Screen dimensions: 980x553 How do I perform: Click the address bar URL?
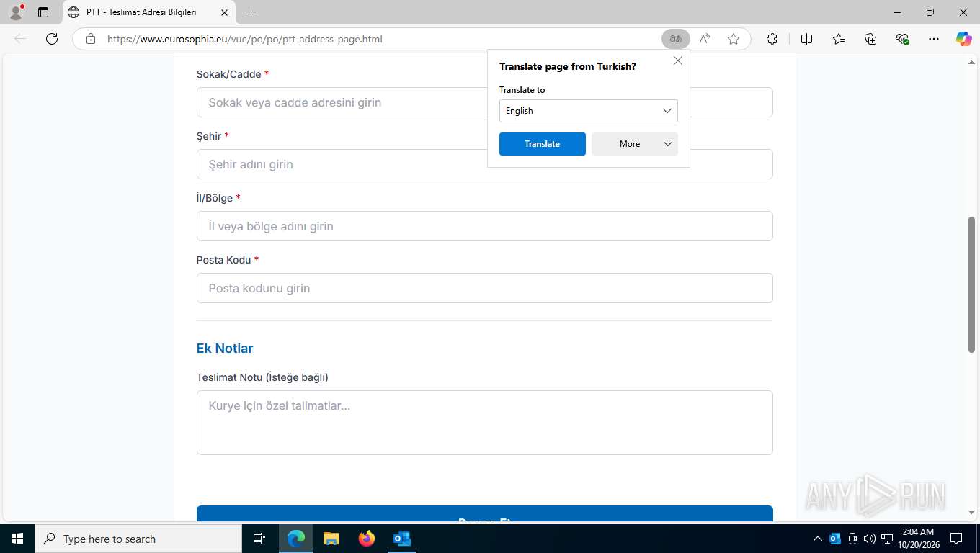(245, 39)
